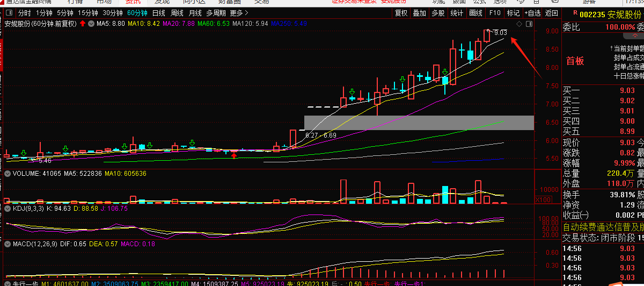
Task: Click the 买一 price 9.03 row
Action: coord(603,92)
